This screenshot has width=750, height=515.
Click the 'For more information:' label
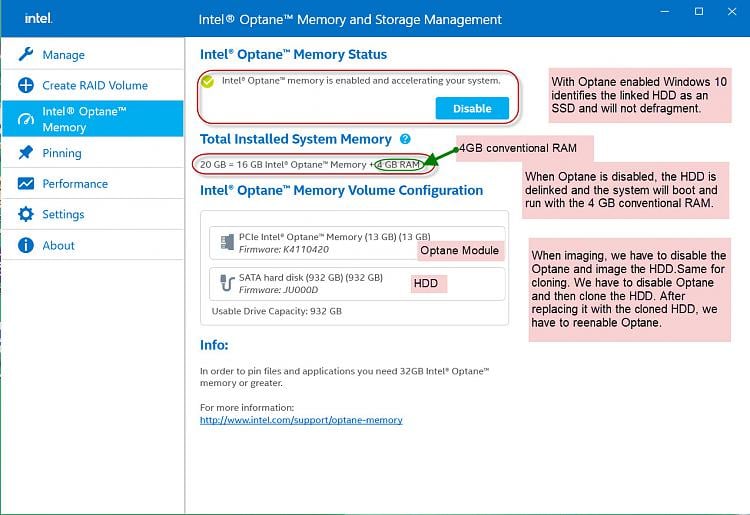point(247,407)
